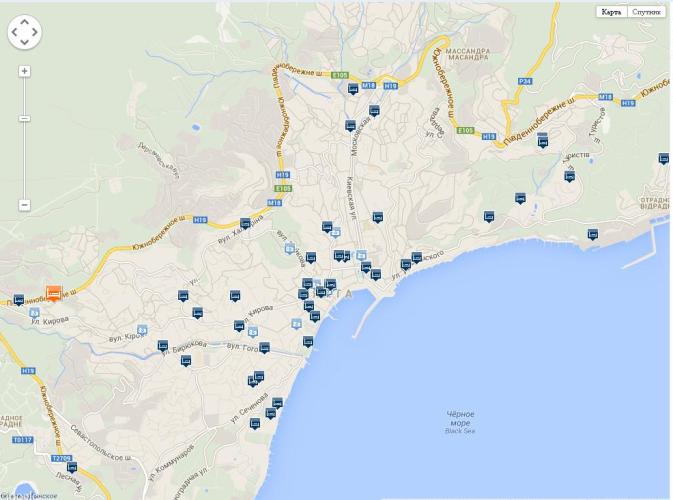Click the zoom slider handle
The height and width of the screenshot is (500, 673).
(24, 118)
